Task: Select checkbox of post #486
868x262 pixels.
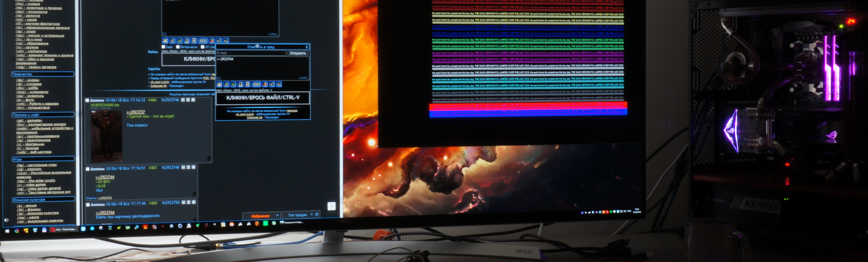Action: [x=87, y=100]
